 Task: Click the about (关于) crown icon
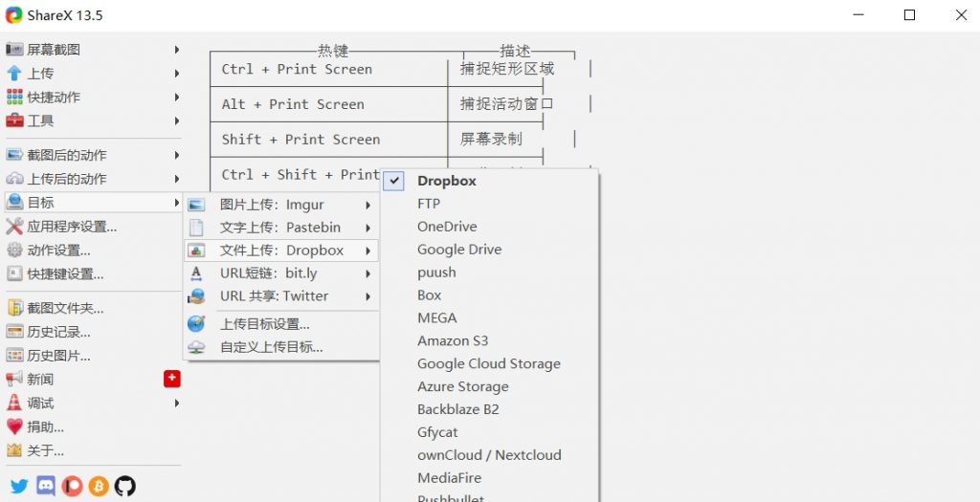pos(14,450)
